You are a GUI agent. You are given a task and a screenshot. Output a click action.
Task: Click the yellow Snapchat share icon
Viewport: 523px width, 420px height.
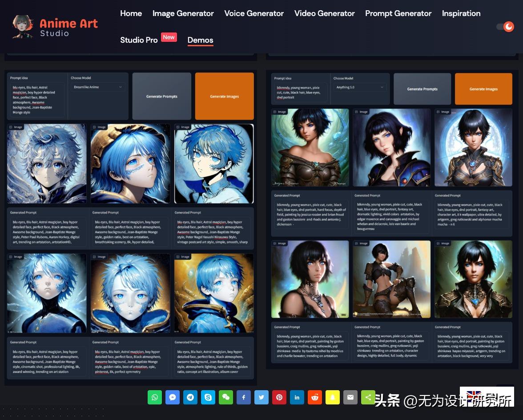coord(333,397)
